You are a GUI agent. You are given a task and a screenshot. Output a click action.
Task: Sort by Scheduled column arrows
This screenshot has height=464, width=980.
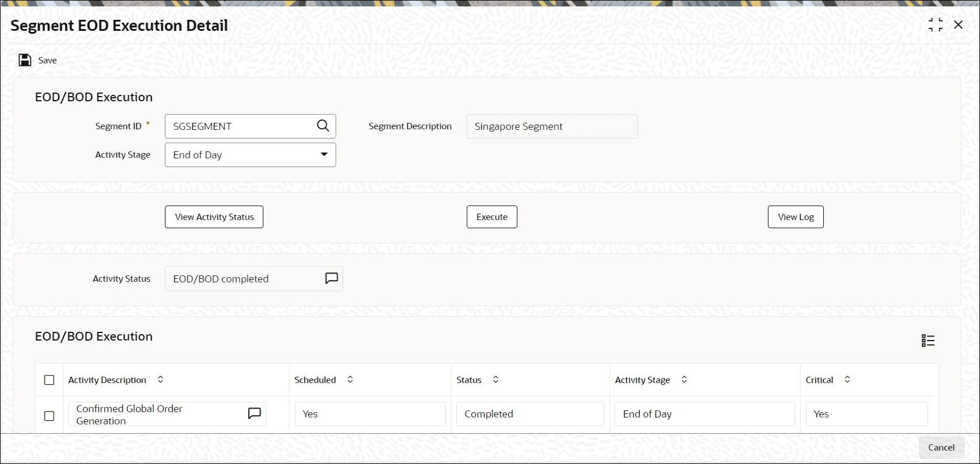350,380
